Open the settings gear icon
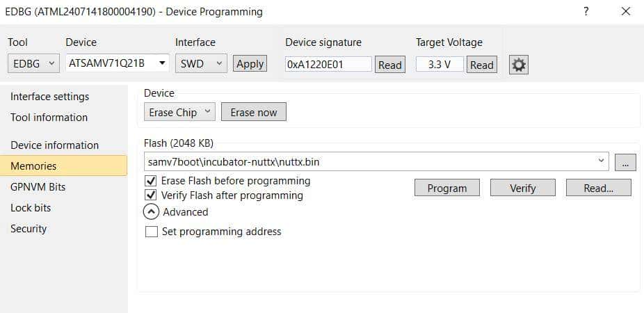 [x=519, y=65]
